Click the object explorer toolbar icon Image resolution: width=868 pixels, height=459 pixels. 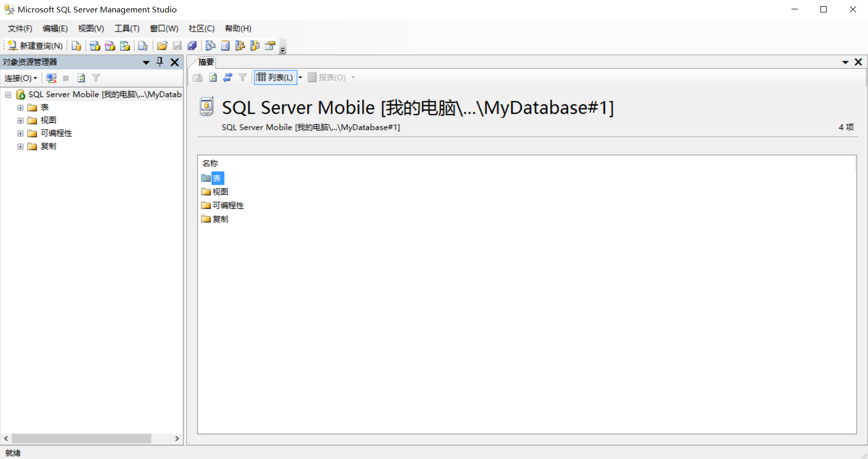pyautogui.click(x=240, y=46)
